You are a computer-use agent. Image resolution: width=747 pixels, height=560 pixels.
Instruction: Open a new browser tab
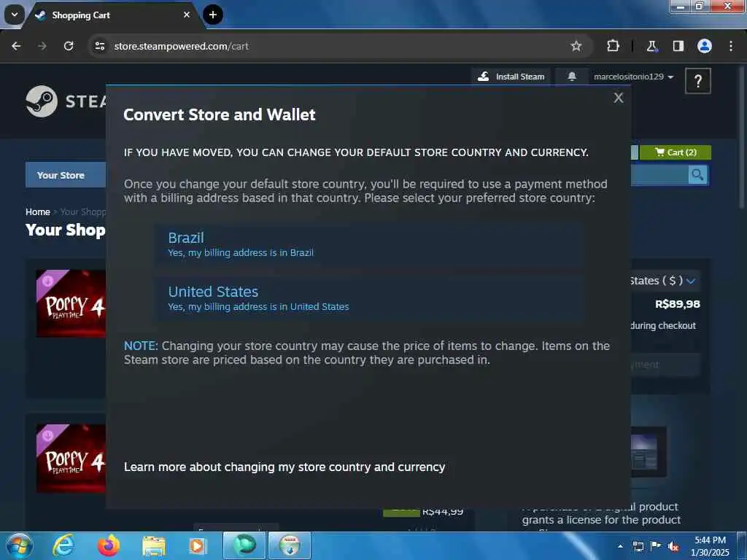pyautogui.click(x=213, y=15)
